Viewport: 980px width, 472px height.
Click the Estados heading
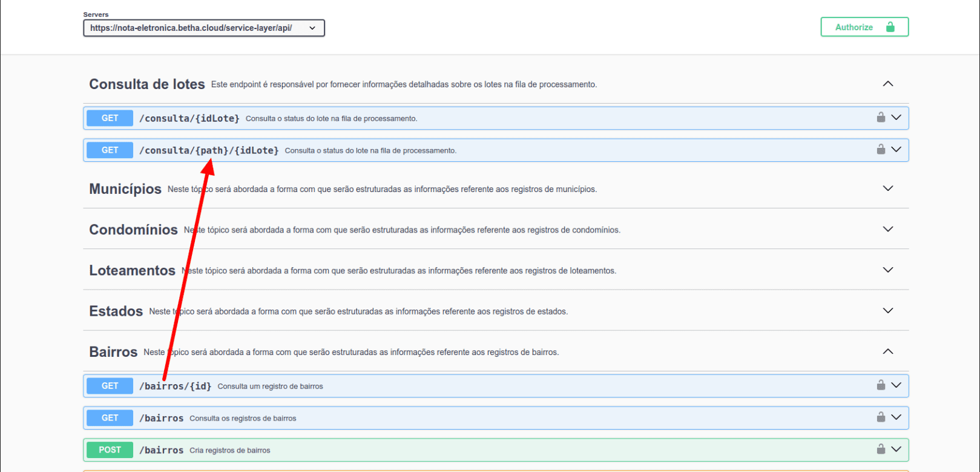pos(116,311)
